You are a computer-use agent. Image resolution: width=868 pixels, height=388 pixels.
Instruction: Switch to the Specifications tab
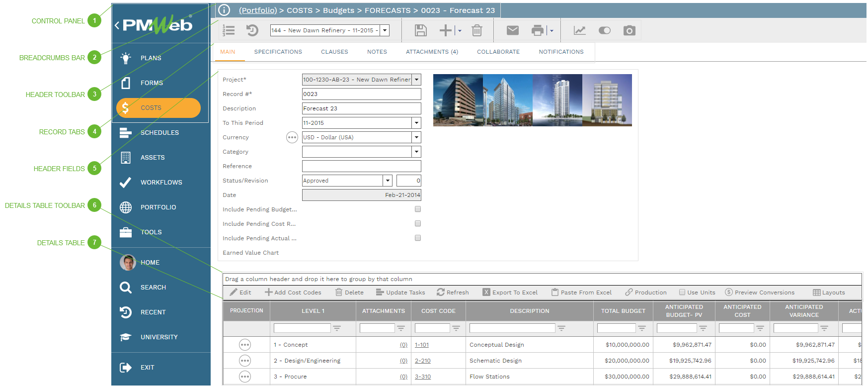point(278,52)
